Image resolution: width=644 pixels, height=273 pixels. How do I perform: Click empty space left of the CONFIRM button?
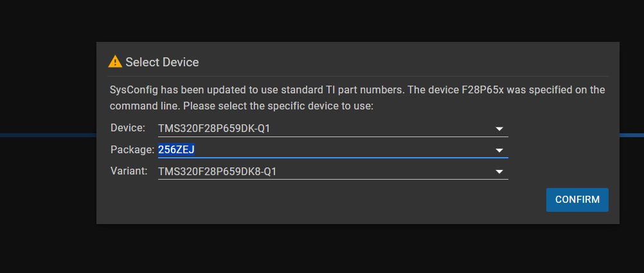tap(320, 200)
